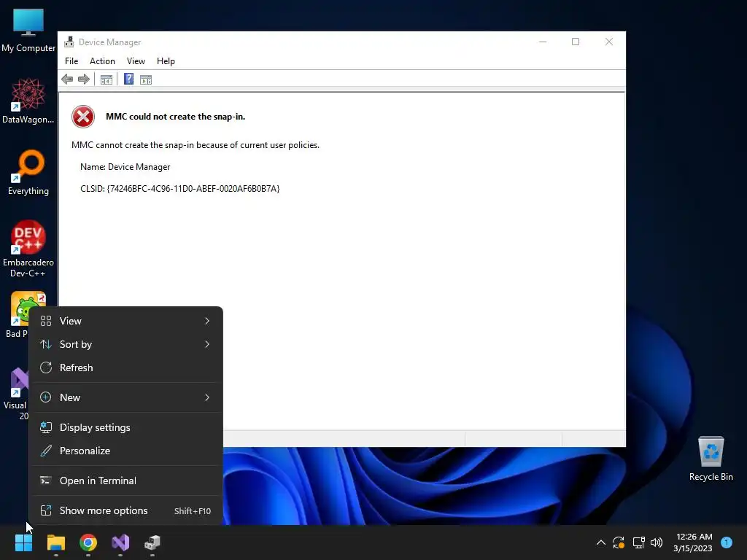
Task: Select Personalize in the context menu
Action: click(125, 451)
